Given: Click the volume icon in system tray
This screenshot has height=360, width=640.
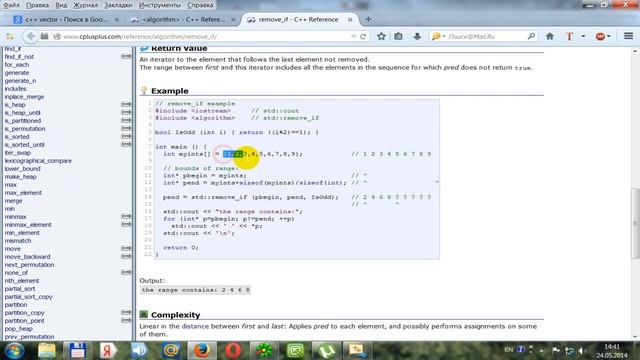Looking at the screenshot, I should (582, 350).
